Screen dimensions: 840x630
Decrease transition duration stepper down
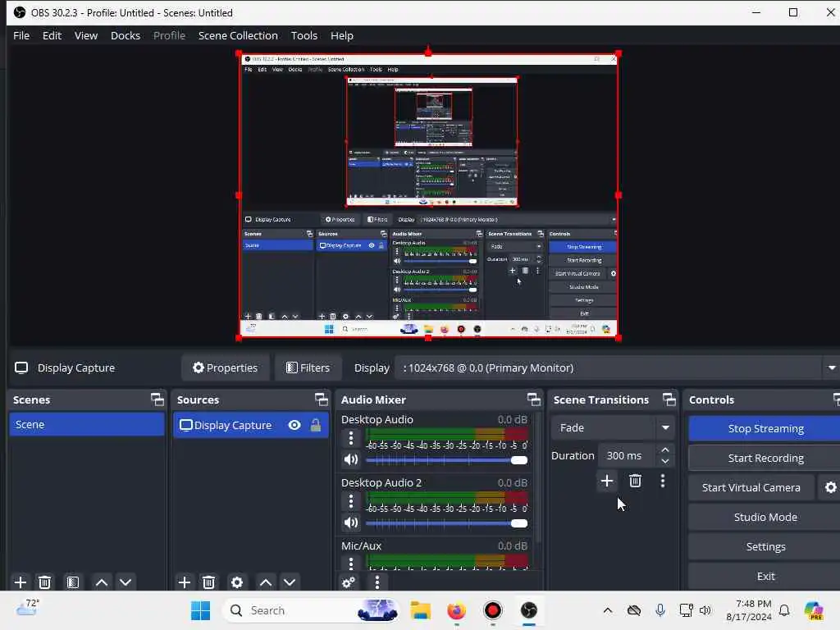click(x=665, y=461)
